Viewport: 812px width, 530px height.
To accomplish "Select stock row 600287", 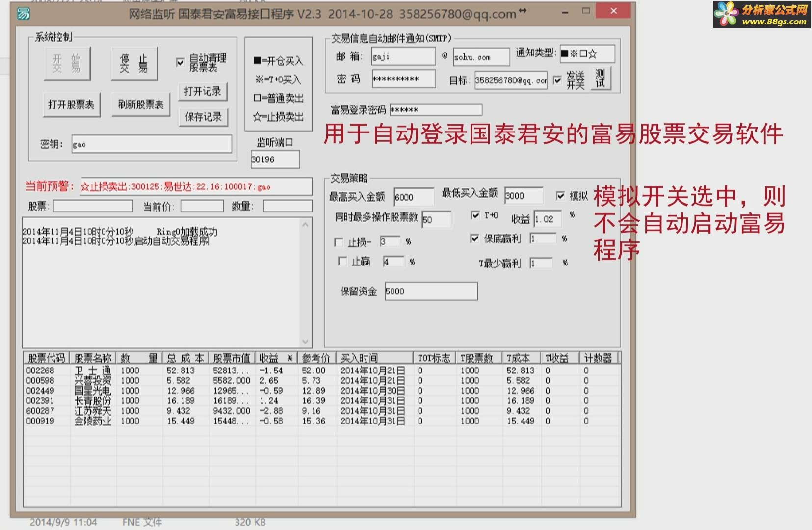I will 322,411.
